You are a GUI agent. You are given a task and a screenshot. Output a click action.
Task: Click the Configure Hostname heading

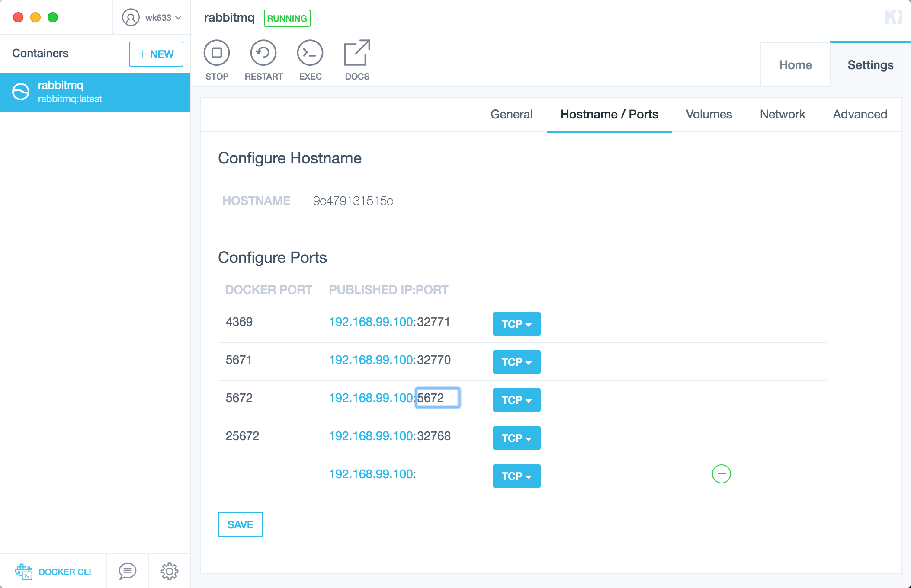(x=290, y=158)
